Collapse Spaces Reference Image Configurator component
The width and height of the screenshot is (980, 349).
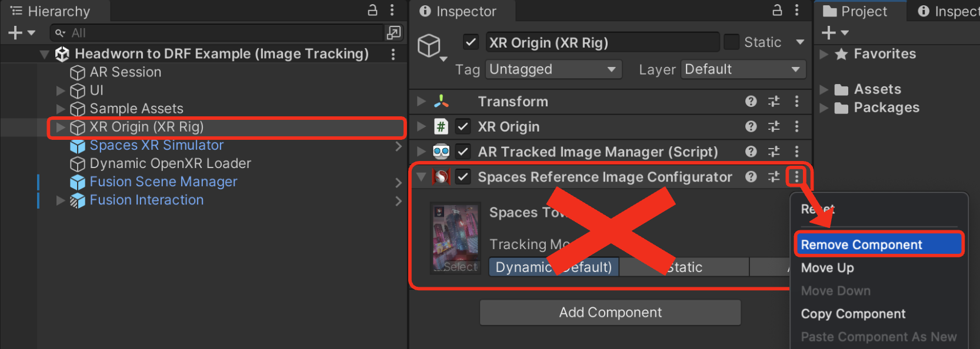pyautogui.click(x=421, y=177)
